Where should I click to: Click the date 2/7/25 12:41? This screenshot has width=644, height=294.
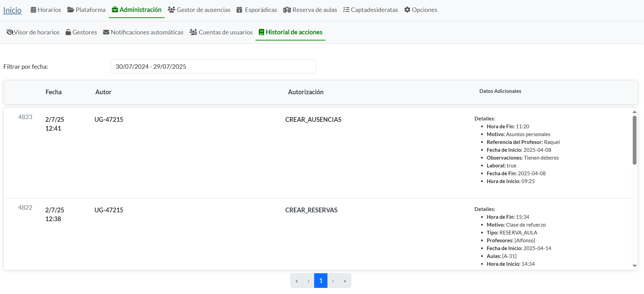tap(55, 124)
